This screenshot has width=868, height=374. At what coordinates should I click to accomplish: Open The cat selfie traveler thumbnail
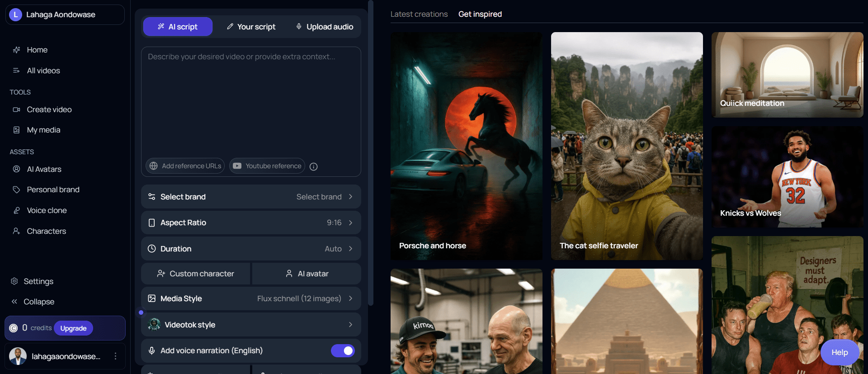pos(627,146)
